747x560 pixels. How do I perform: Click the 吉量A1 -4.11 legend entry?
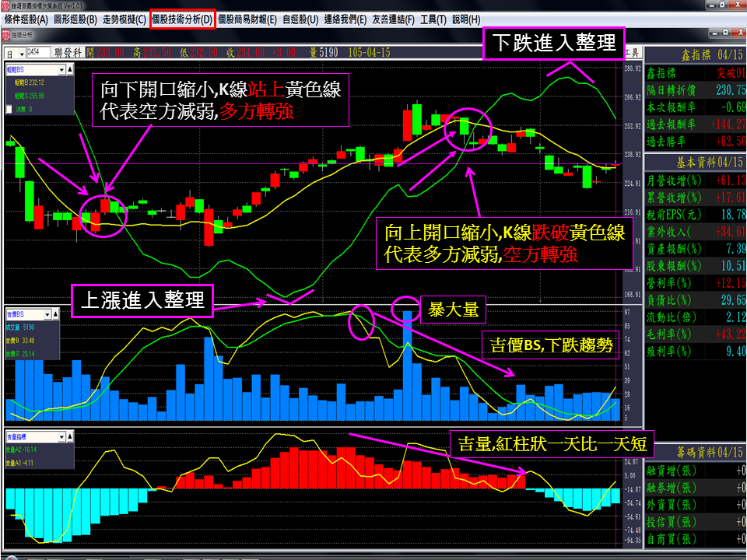click(19, 463)
